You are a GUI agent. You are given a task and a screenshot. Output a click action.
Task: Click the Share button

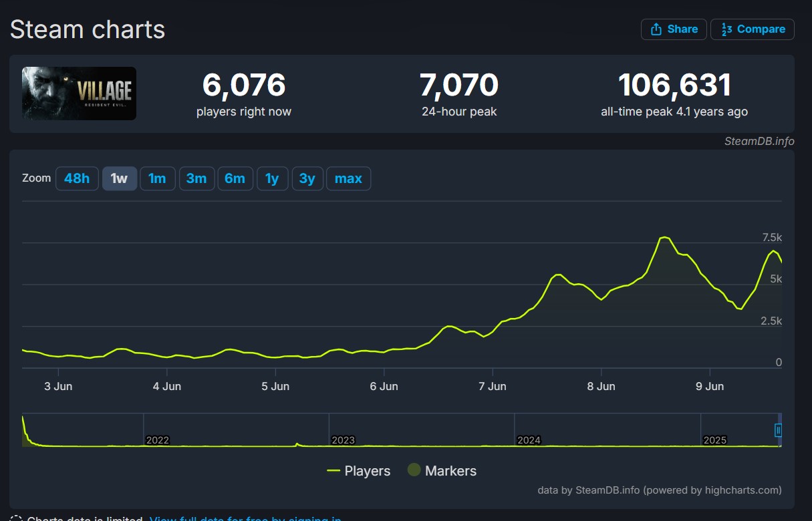pyautogui.click(x=674, y=29)
